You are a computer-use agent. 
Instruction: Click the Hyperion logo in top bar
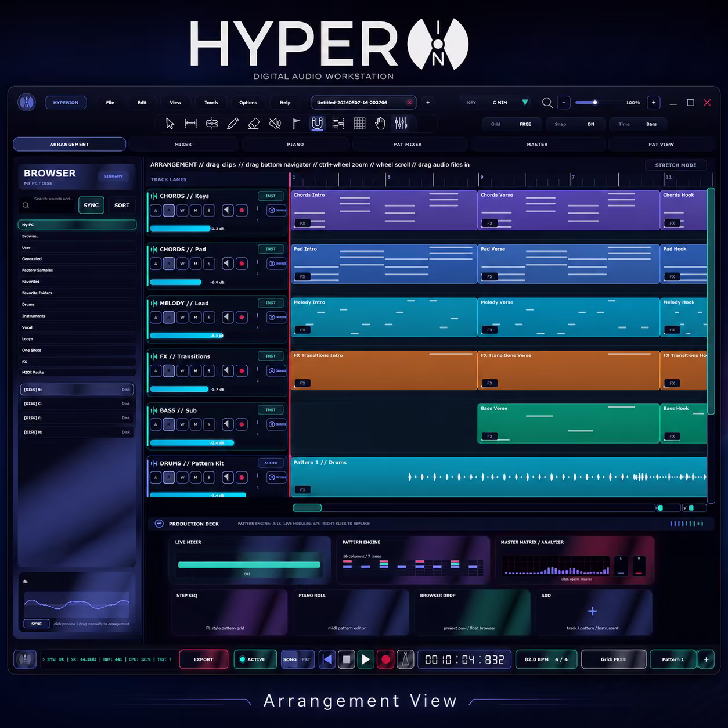point(27,103)
